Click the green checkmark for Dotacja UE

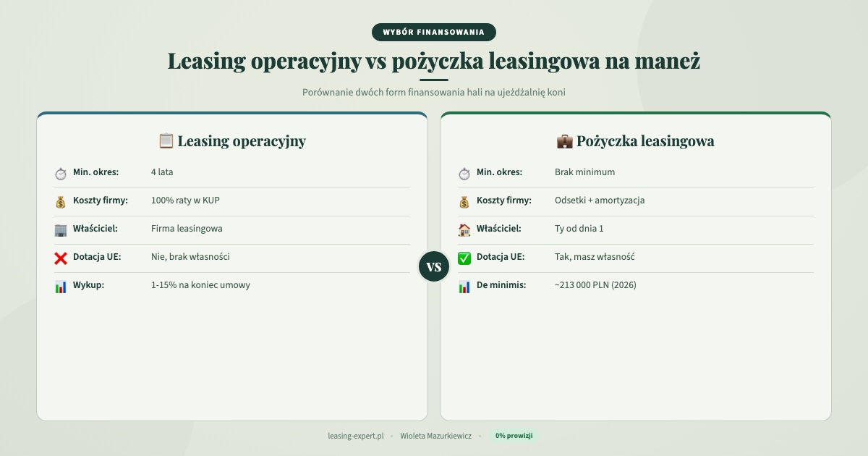464,257
